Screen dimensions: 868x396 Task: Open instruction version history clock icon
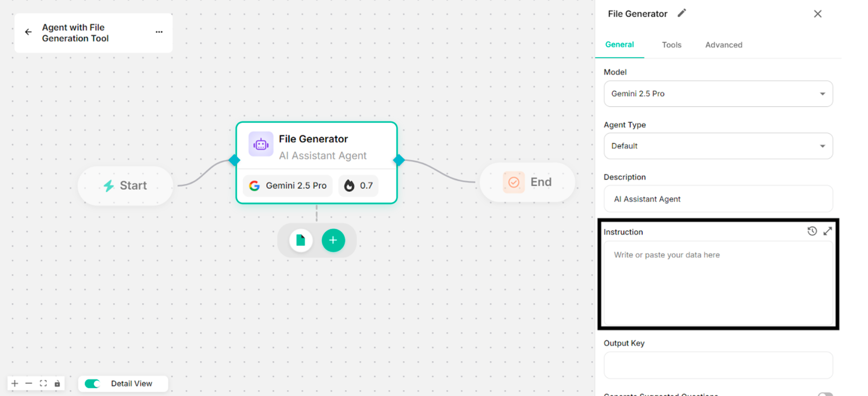[812, 231]
